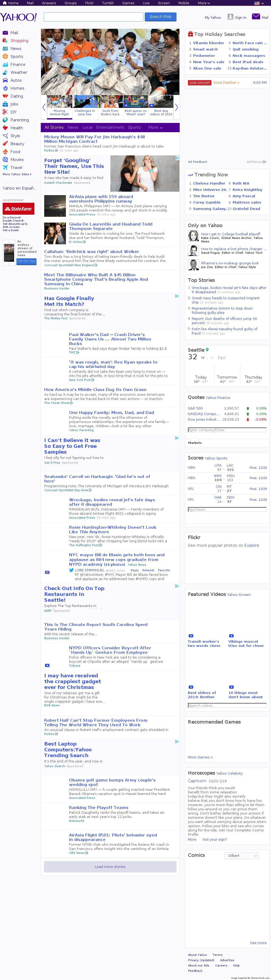This screenshot has height=980, width=271.
Task: Switch to the Entertainment stories tab
Action: [x=110, y=127]
